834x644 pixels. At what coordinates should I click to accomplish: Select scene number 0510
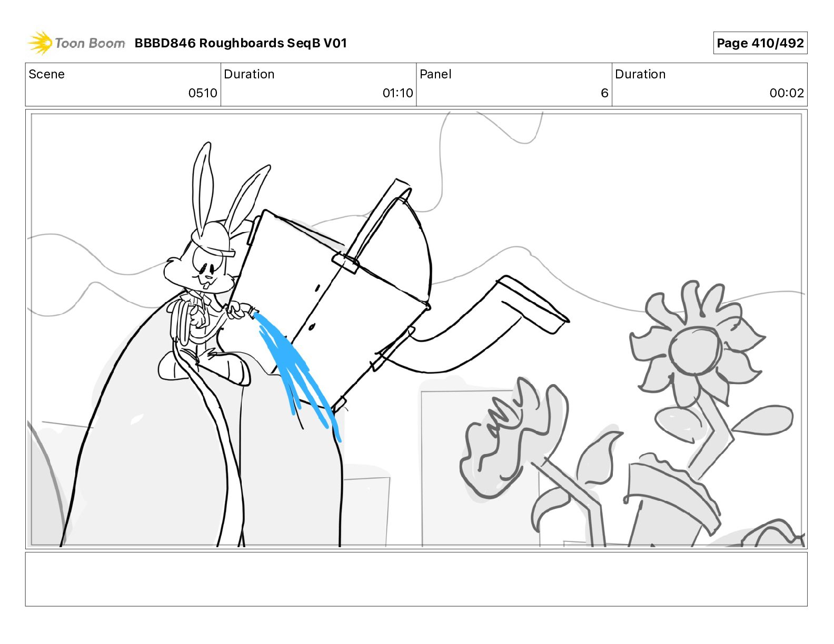[203, 93]
